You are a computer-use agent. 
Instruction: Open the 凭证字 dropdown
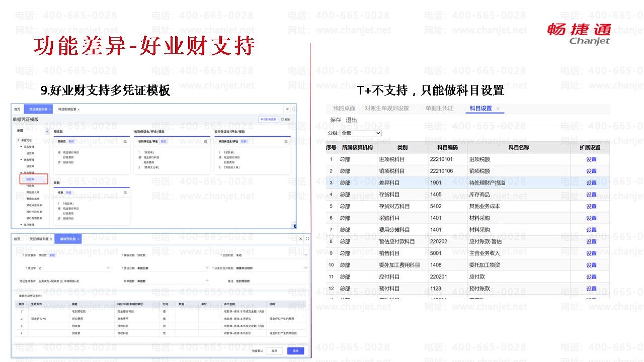75,268
